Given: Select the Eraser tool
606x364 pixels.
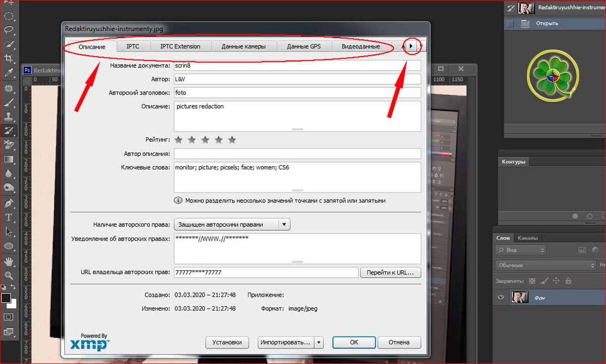Looking at the screenshot, I should click(x=9, y=145).
